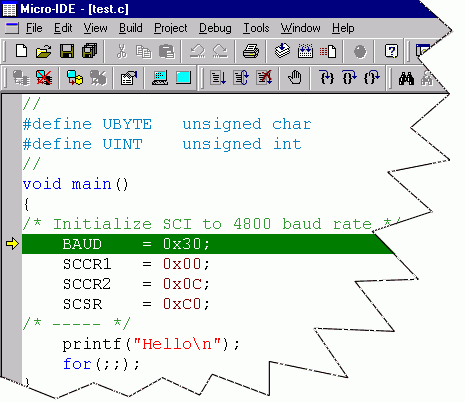
Task: Click the cyan terminal window icon
Action: (183, 78)
